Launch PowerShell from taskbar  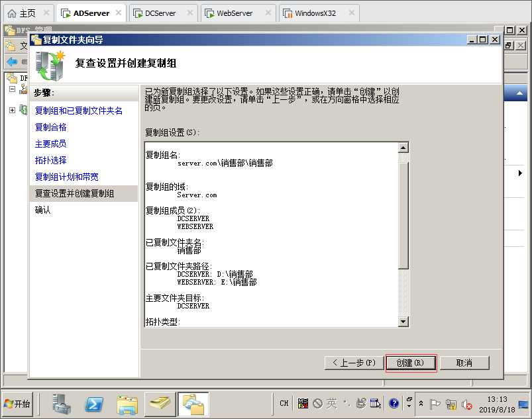click(94, 404)
